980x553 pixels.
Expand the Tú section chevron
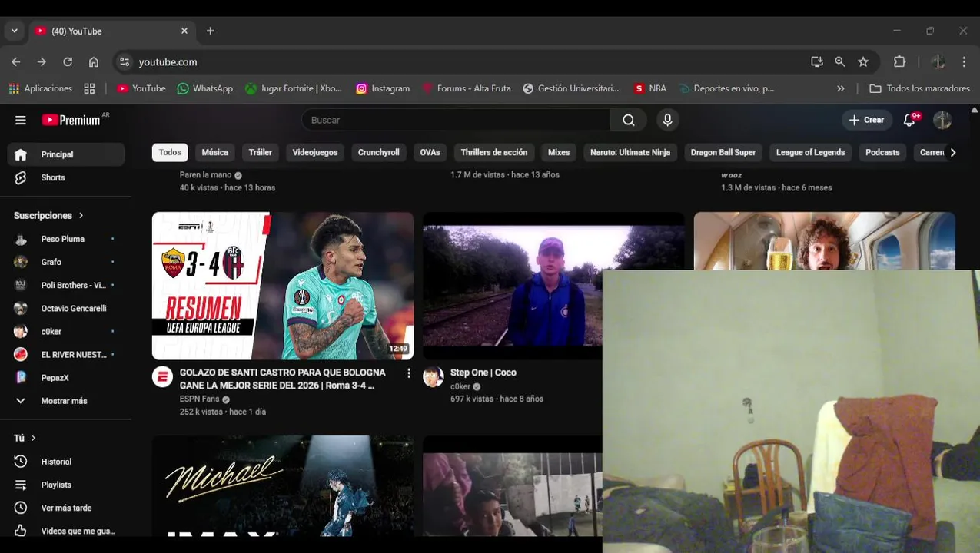pos(33,438)
